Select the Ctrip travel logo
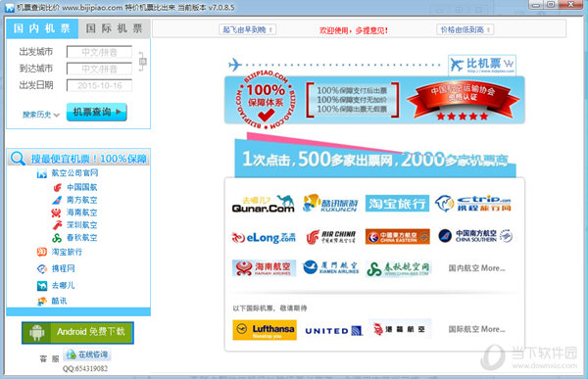588x379 pixels. coord(473,204)
